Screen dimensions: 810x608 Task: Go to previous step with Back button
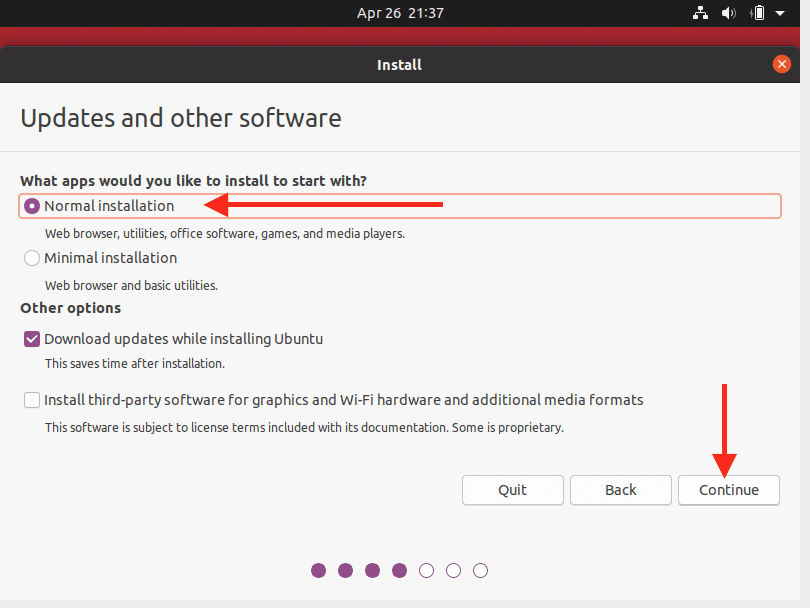pos(621,490)
